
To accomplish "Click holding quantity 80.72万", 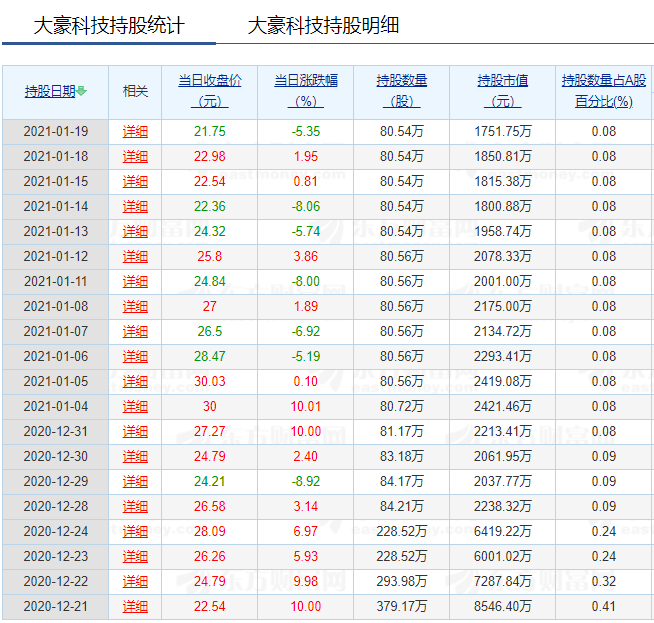I will pos(402,407).
